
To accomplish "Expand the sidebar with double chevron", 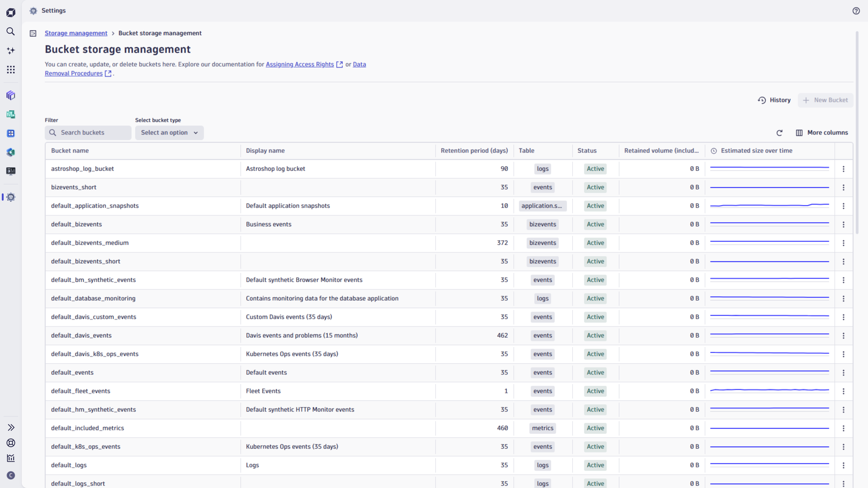I will click(11, 427).
